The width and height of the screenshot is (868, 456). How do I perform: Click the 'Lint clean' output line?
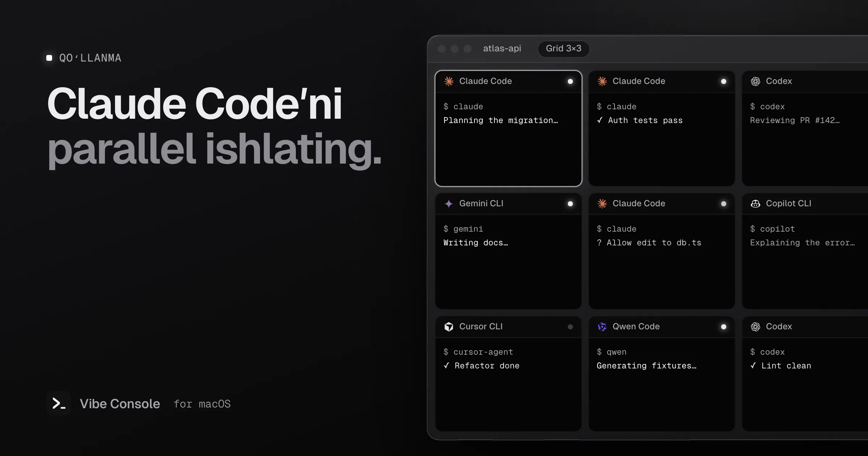pyautogui.click(x=780, y=366)
